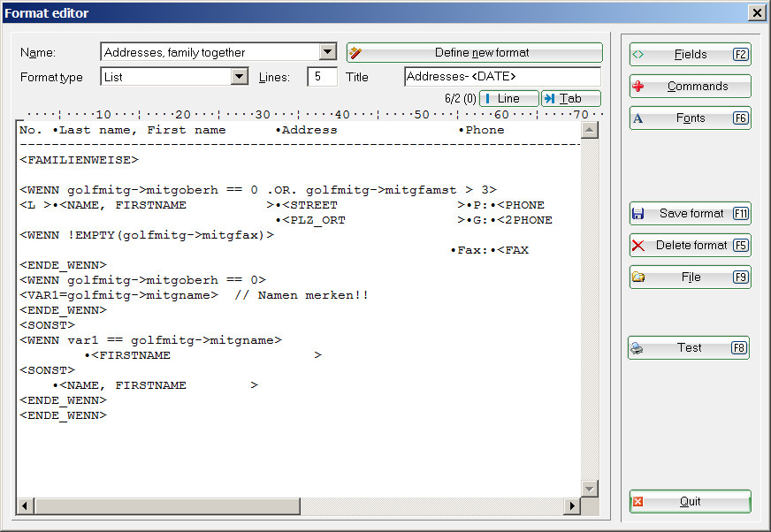
Task: Insert a Line with the Line button
Action: (508, 98)
